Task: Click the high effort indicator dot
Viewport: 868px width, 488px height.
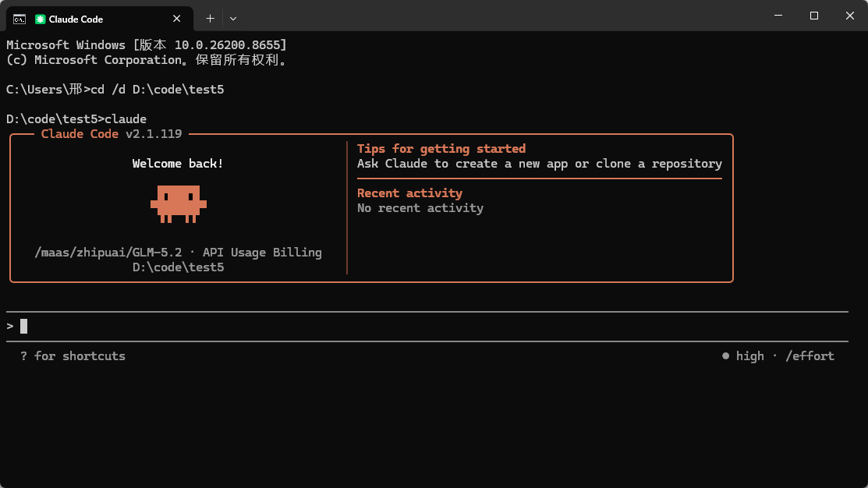Action: tap(725, 355)
